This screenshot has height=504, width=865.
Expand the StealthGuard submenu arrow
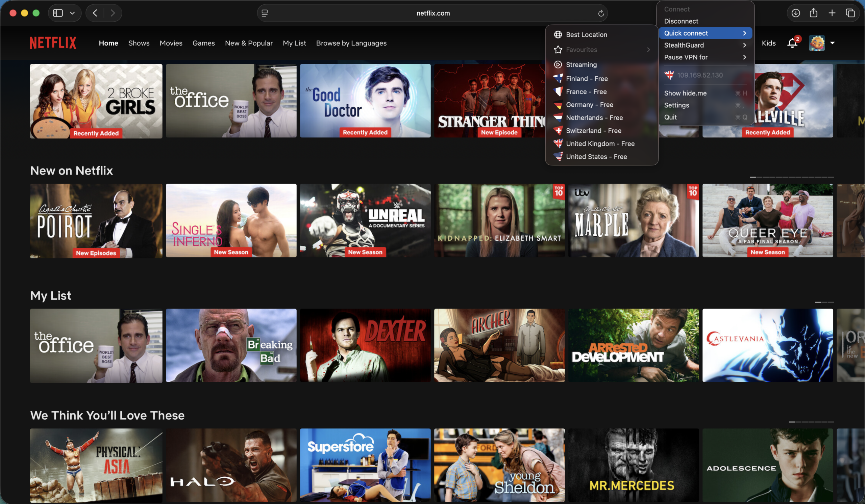pos(744,45)
